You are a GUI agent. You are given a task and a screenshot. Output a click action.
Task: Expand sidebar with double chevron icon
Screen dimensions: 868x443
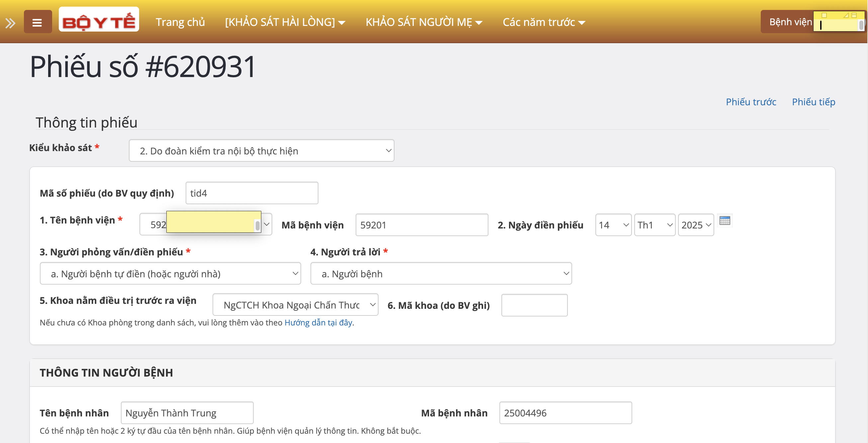[10, 23]
